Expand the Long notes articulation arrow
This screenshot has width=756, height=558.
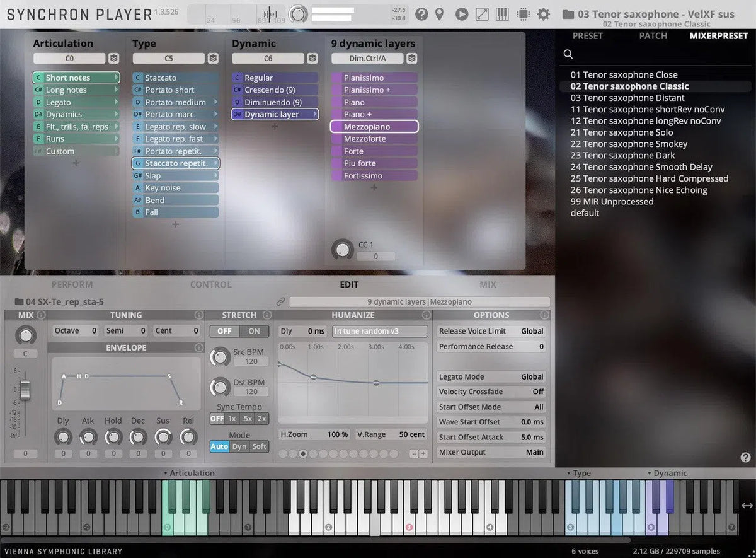pyautogui.click(x=117, y=90)
